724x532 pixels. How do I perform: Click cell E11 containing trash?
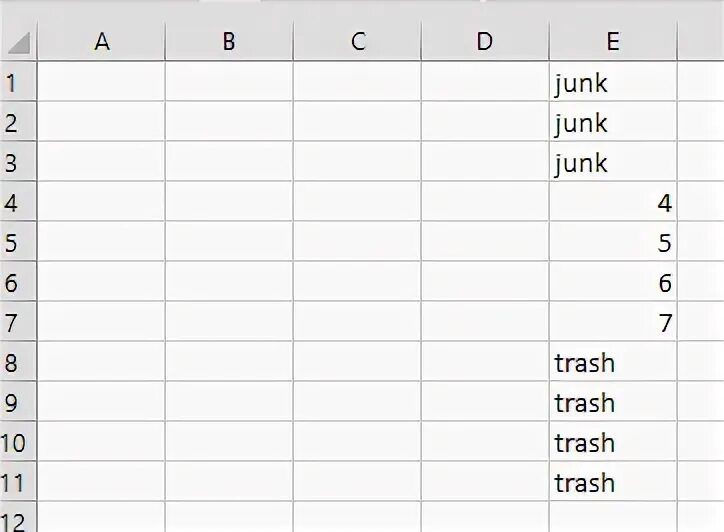(x=612, y=483)
